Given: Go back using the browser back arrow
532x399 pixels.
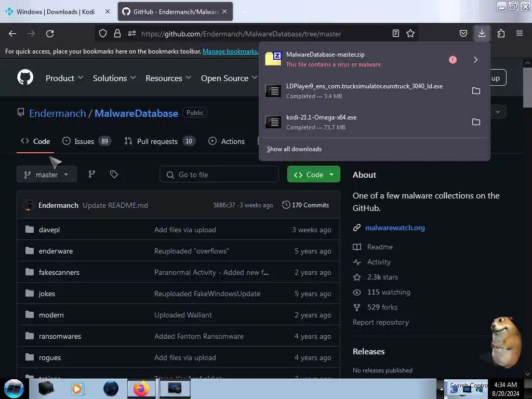Looking at the screenshot, I should (12, 34).
